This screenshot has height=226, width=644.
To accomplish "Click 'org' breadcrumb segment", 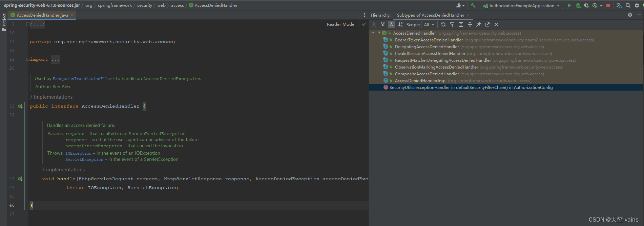I will point(89,5).
